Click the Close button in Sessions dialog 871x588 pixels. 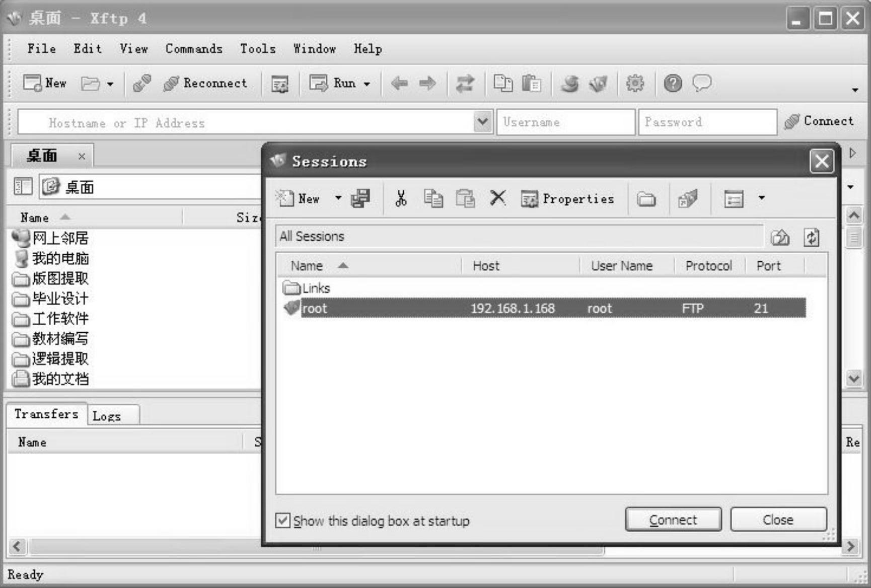(778, 520)
